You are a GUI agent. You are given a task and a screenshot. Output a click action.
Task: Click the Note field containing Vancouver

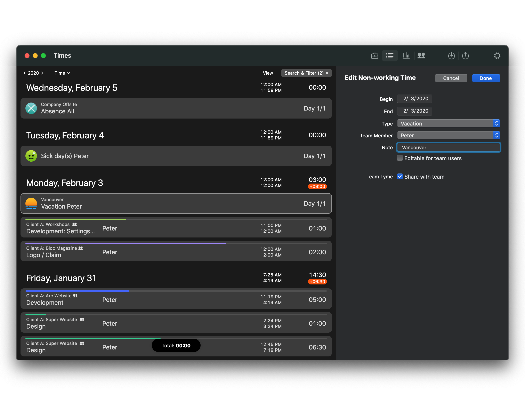(x=448, y=147)
